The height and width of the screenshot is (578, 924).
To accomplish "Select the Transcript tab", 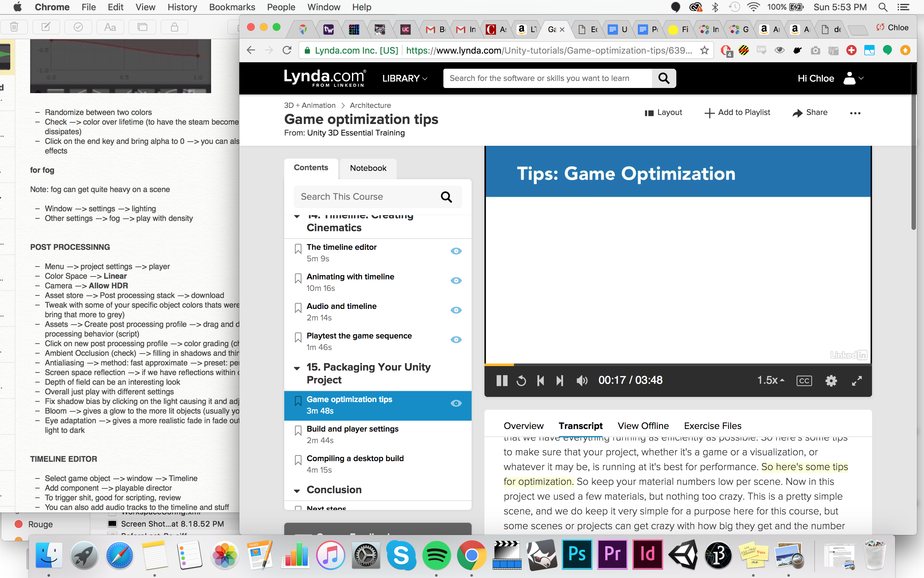I will (580, 426).
